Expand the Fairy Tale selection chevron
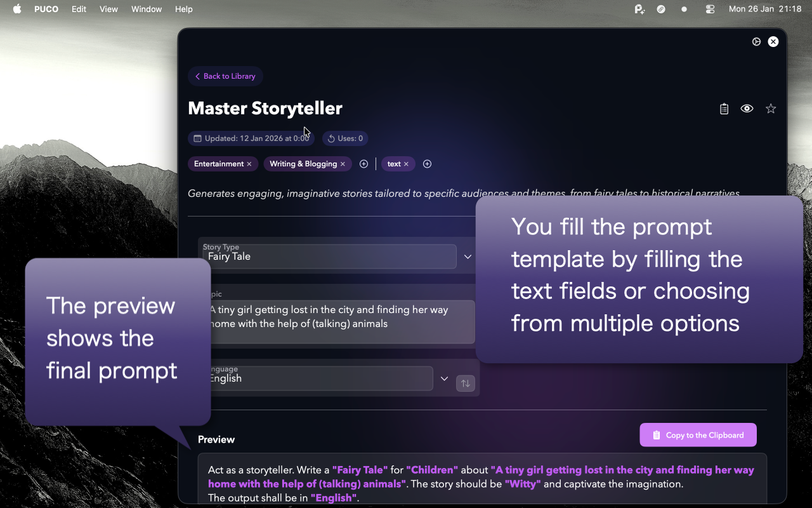 tap(468, 257)
